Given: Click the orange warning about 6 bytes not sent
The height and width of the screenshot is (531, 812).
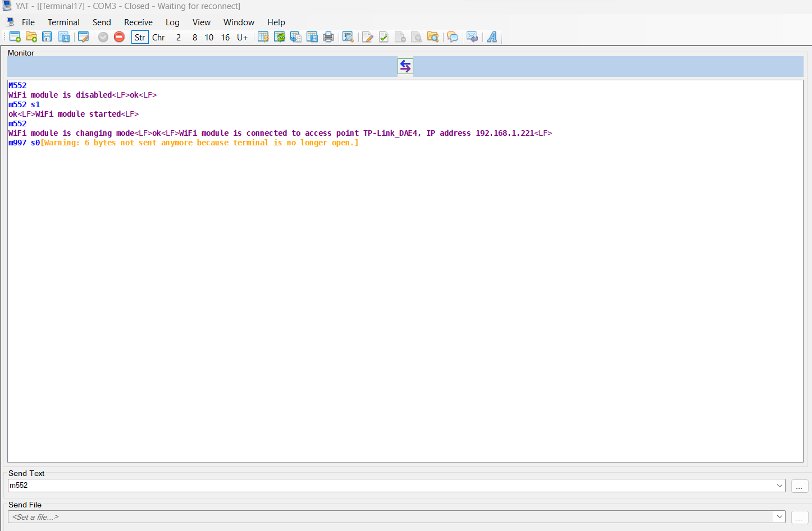Looking at the screenshot, I should point(199,143).
